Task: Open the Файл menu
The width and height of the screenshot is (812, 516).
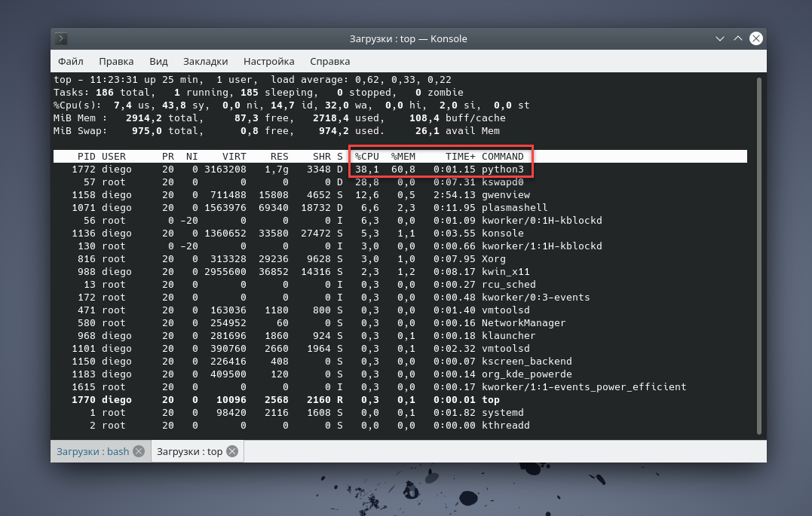Action: click(x=70, y=61)
